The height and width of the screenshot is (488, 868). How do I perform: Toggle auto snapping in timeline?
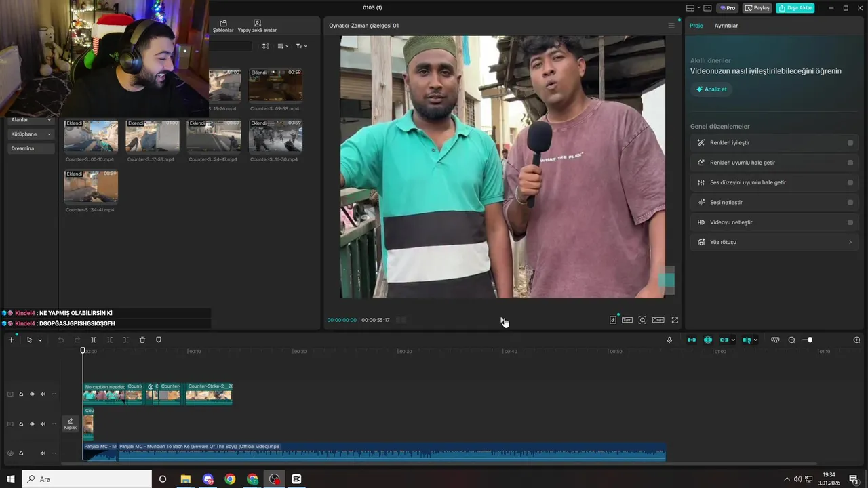(x=707, y=340)
